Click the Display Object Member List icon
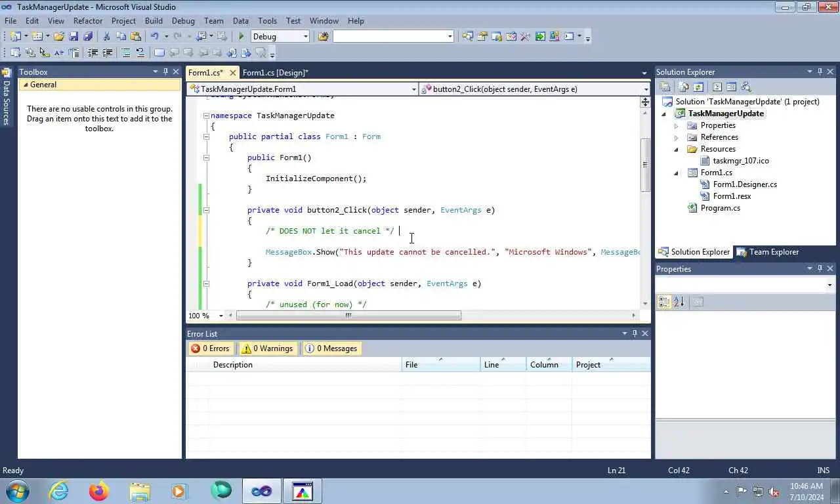Image resolution: width=840 pixels, height=504 pixels. (x=15, y=52)
